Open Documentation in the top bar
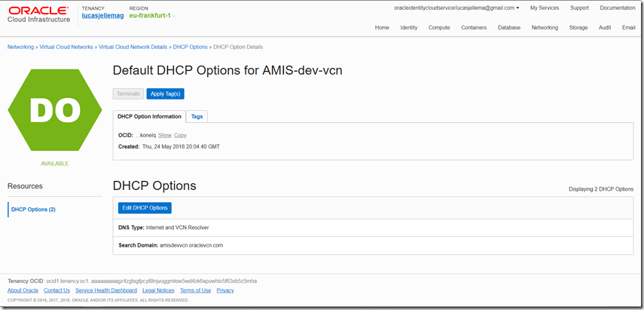 618,8
